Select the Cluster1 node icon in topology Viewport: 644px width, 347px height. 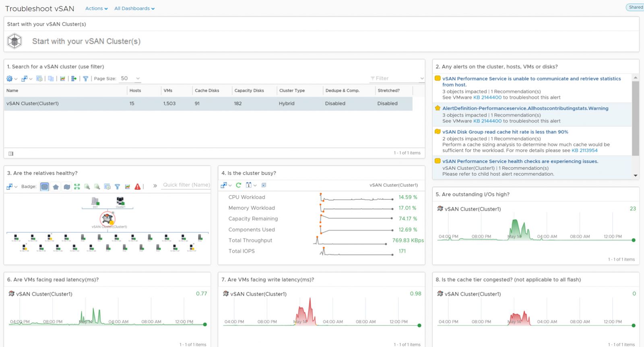click(120, 201)
